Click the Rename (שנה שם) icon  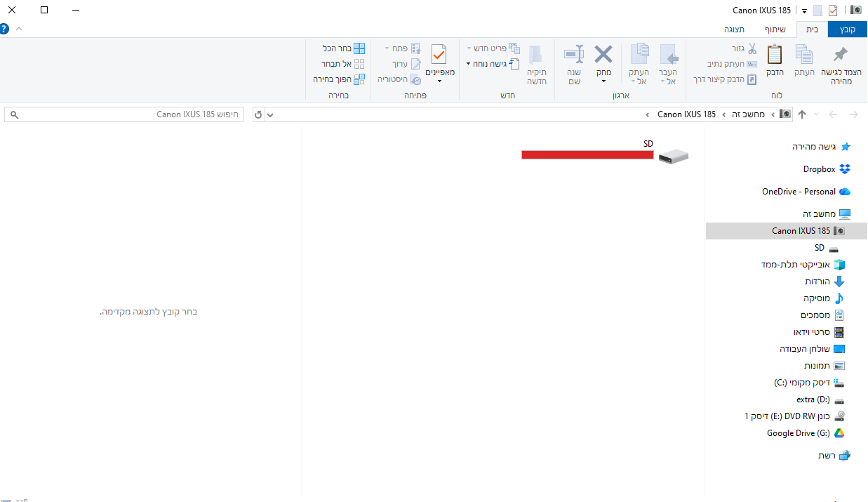[574, 54]
